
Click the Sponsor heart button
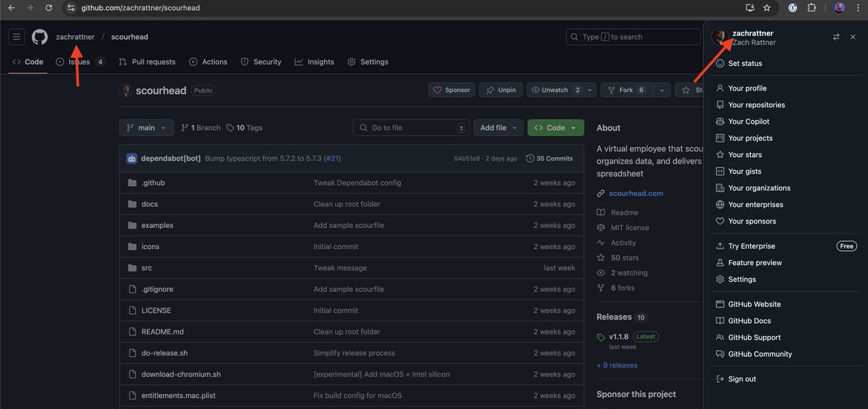click(x=451, y=90)
